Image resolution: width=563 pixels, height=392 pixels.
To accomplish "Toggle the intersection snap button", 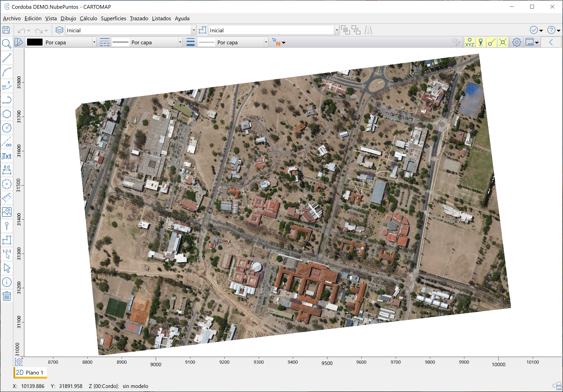I will tap(503, 42).
